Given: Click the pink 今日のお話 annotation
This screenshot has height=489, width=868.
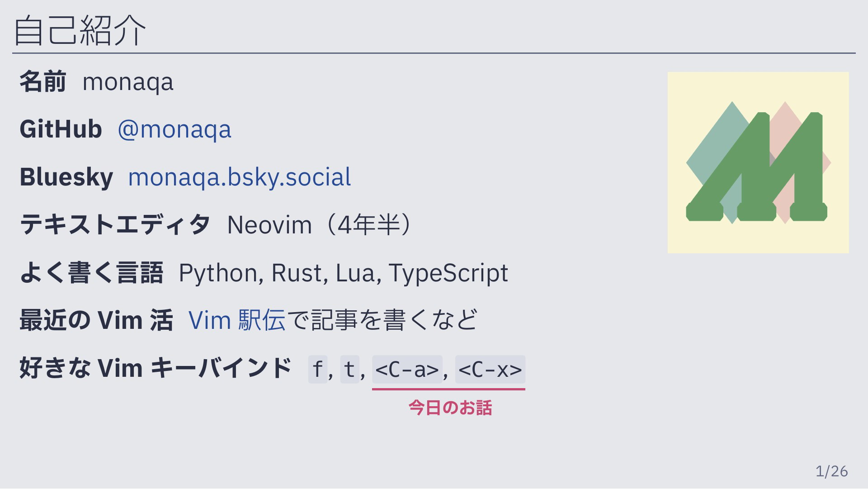Looking at the screenshot, I should click(x=450, y=408).
